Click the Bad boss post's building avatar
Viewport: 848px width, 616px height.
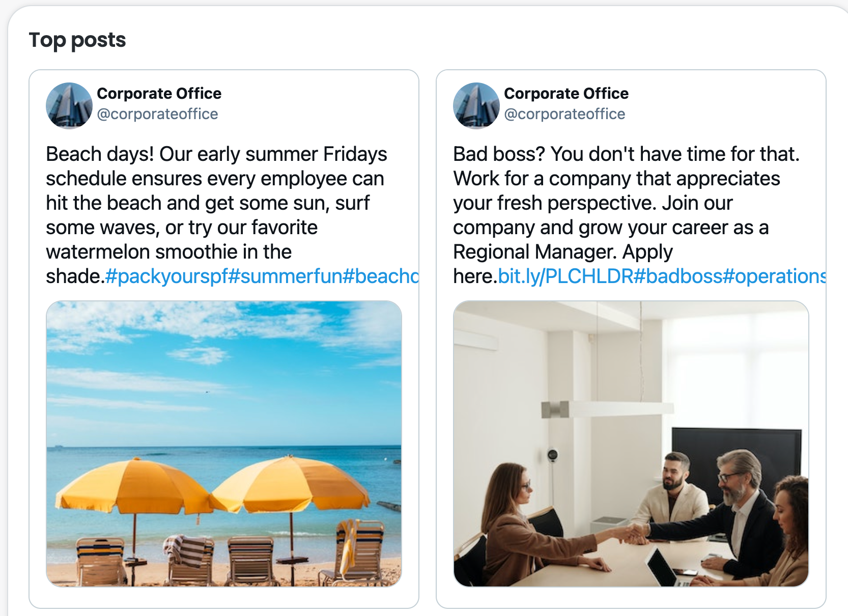pos(476,106)
